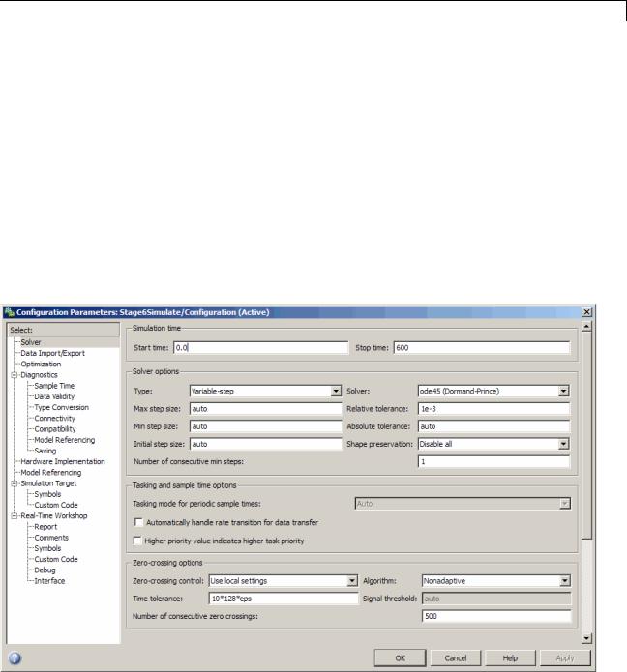The width and height of the screenshot is (627, 672).
Task: Click the Apply button
Action: pyautogui.click(x=565, y=657)
